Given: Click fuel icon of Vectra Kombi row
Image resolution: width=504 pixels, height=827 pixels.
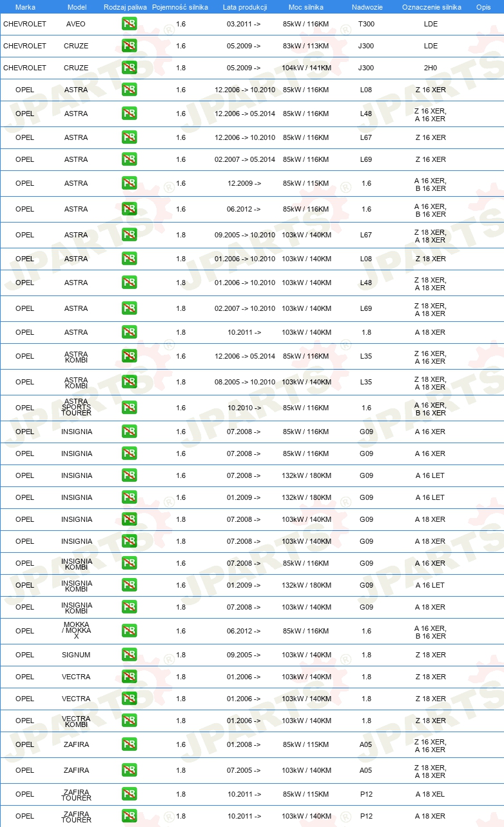Looking at the screenshot, I should pyautogui.click(x=129, y=721).
